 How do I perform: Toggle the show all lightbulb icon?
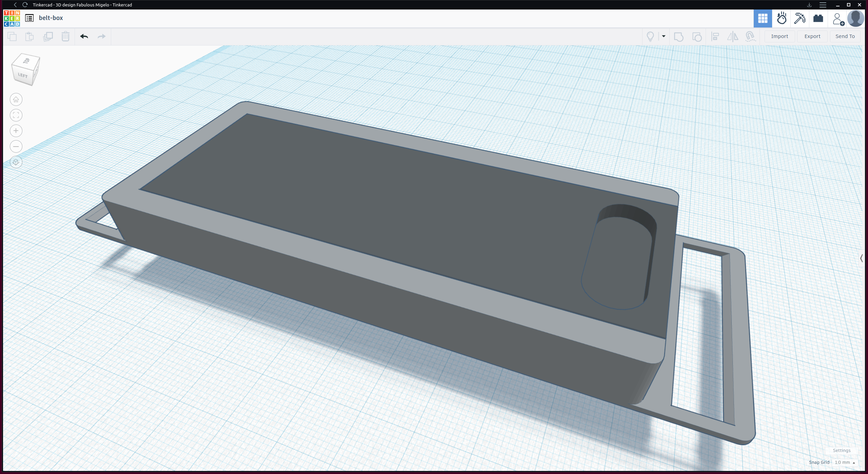click(x=650, y=36)
